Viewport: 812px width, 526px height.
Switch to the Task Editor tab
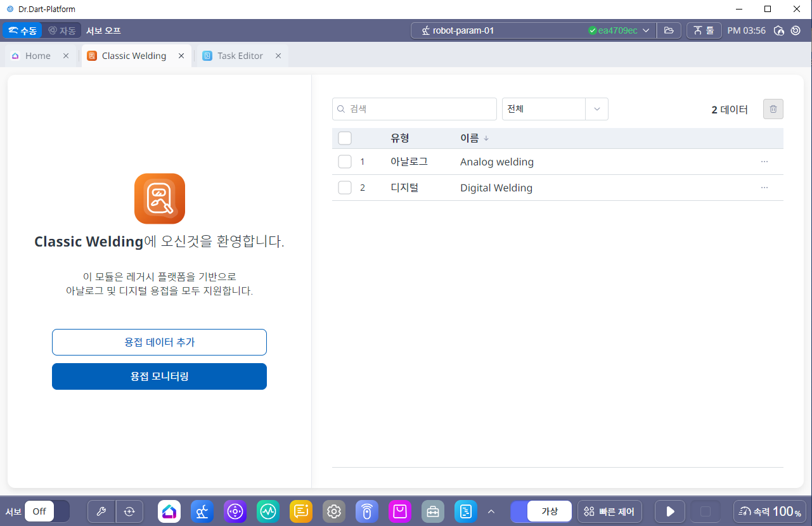[240, 56]
